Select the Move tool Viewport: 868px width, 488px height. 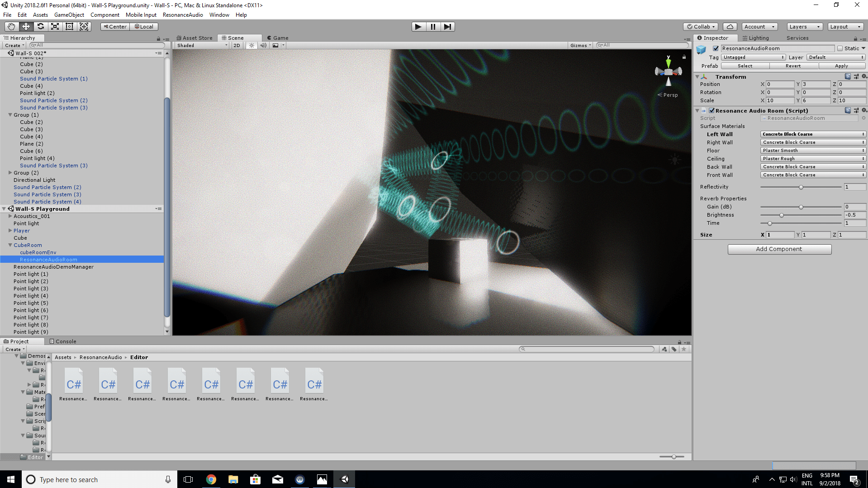pyautogui.click(x=26, y=27)
